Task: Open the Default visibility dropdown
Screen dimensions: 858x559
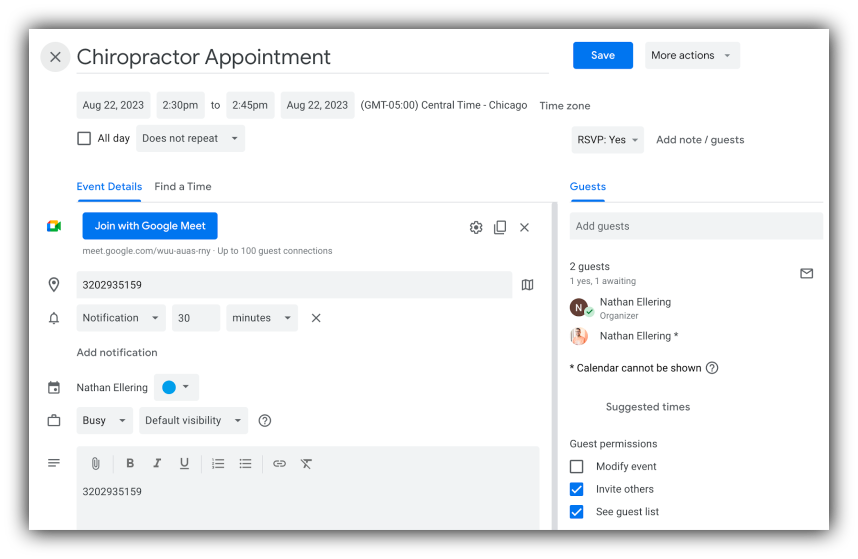Action: 193,421
